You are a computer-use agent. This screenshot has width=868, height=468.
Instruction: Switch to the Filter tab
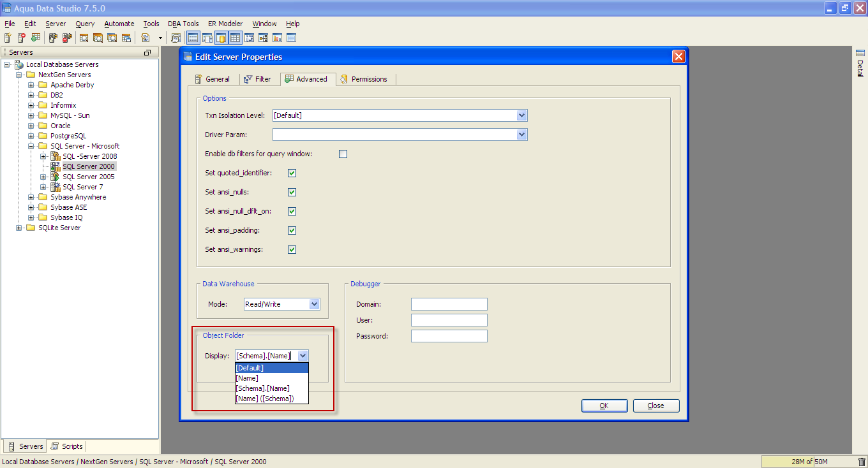click(258, 79)
